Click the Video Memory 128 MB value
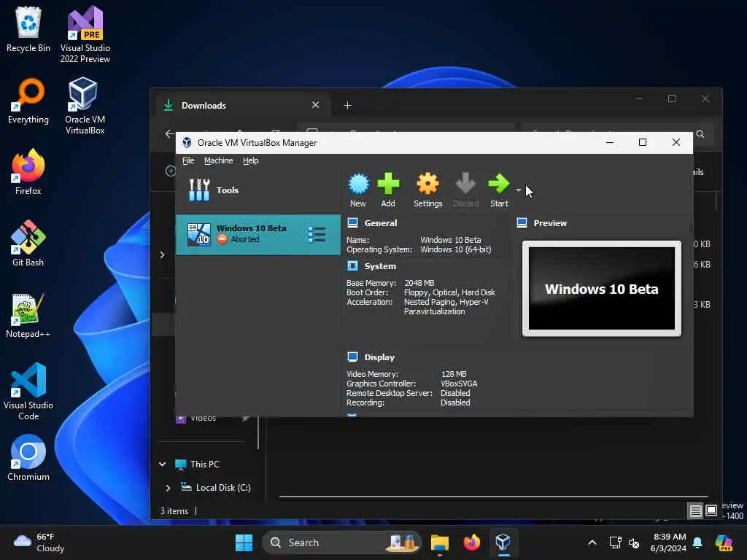747x560 pixels. (454, 374)
